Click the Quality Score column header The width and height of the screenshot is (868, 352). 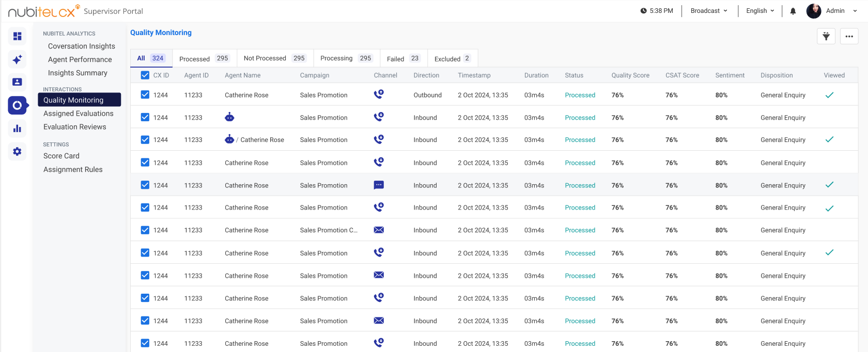[630, 75]
